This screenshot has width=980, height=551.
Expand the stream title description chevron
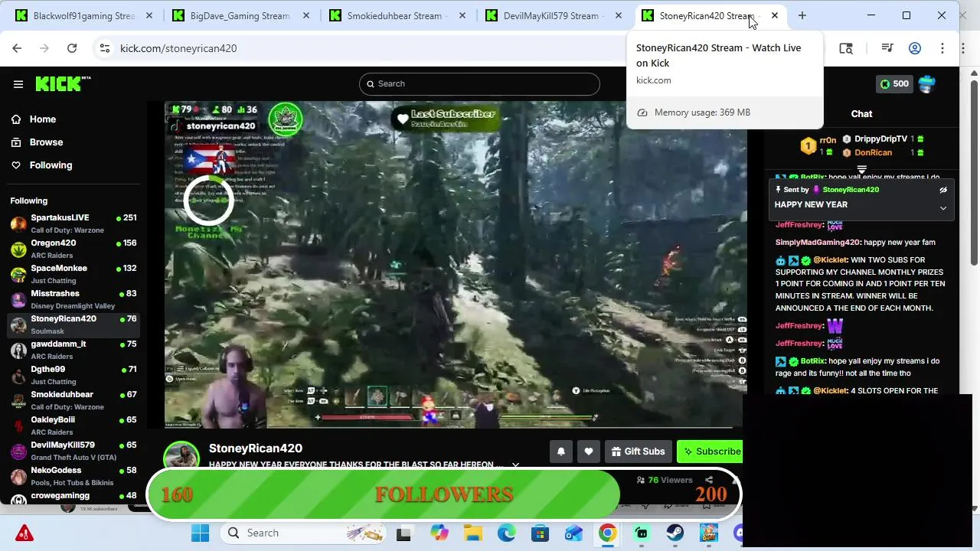click(515, 465)
